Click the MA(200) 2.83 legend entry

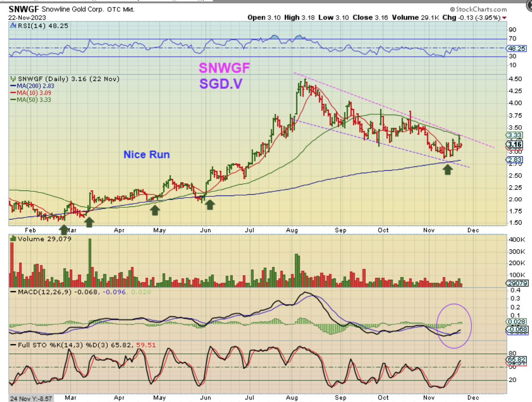point(32,86)
